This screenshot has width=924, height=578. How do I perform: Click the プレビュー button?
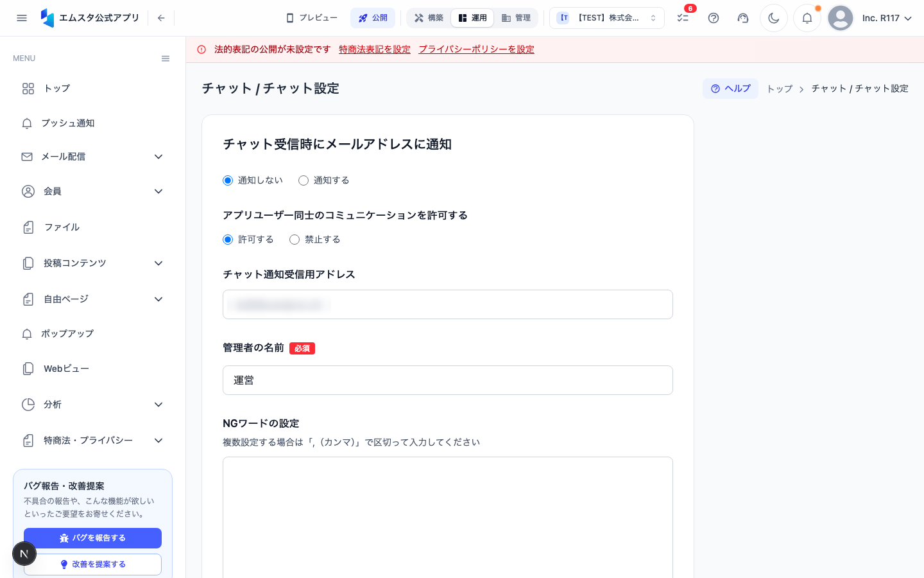312,18
